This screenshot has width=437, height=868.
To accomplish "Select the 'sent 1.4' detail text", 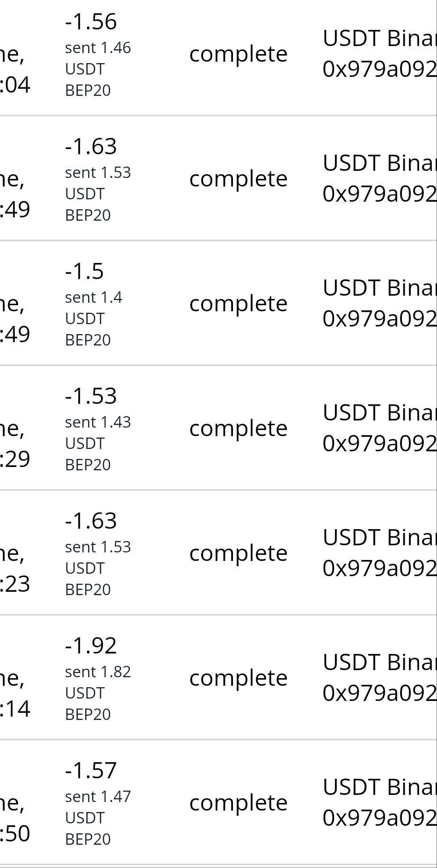I will (93, 298).
